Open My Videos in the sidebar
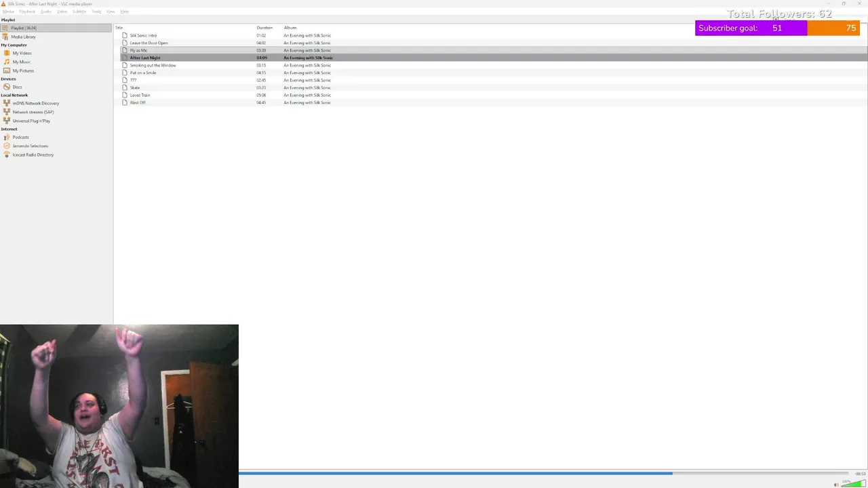Image resolution: width=868 pixels, height=488 pixels. click(x=22, y=53)
